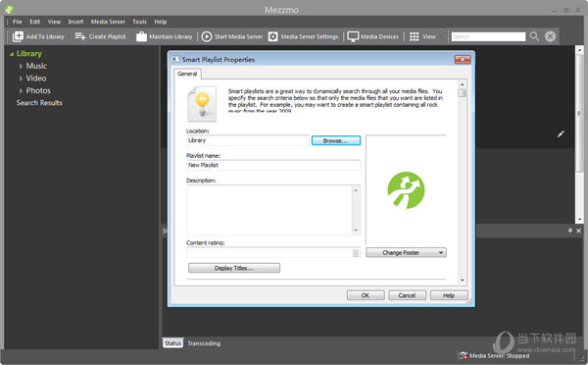Close the Smart Playlist Properties dialog
This screenshot has width=588, height=365.
(463, 59)
